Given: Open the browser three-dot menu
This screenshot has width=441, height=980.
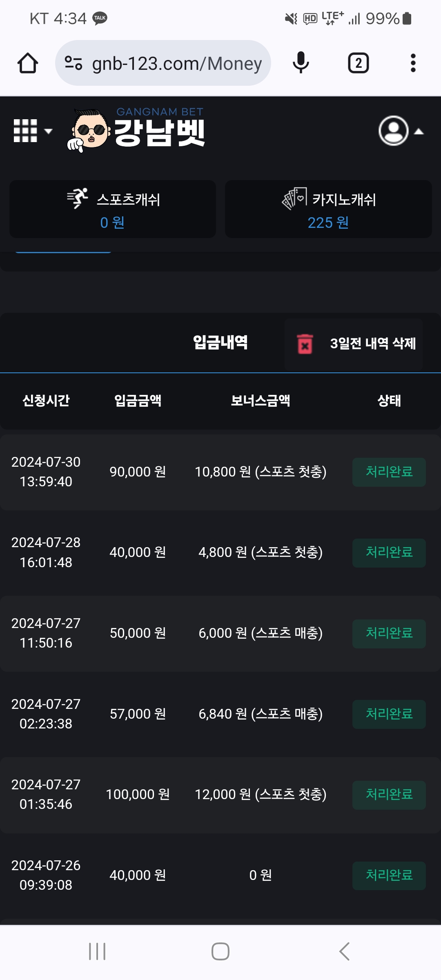Looking at the screenshot, I should (413, 63).
